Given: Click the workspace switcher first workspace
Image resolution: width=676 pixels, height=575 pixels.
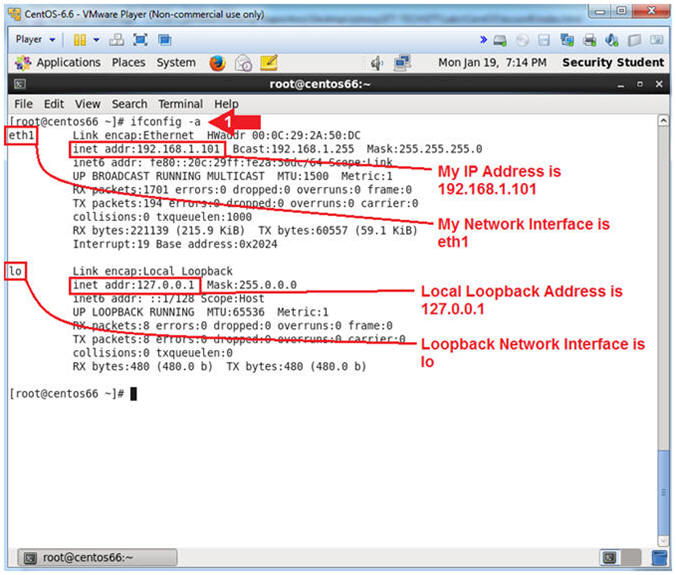Looking at the screenshot, I should [x=609, y=558].
